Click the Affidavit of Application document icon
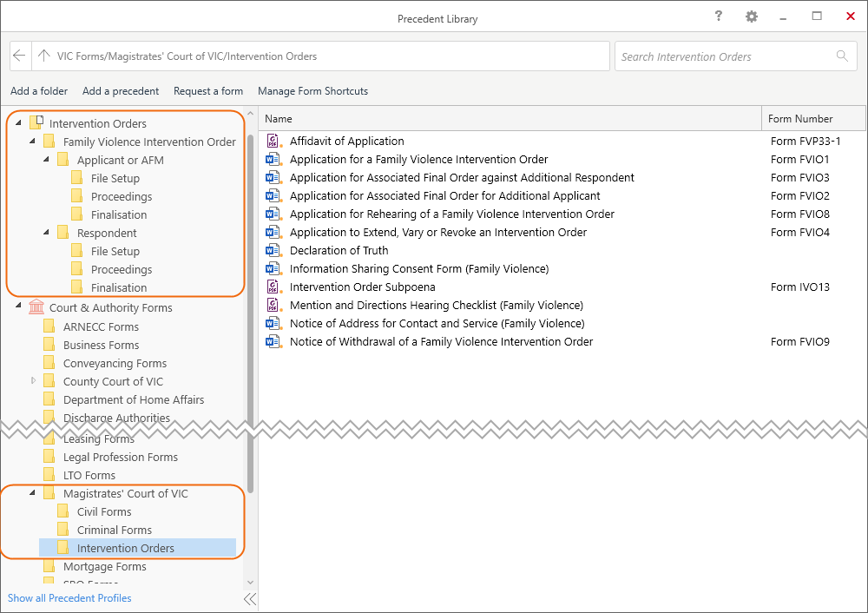 pos(273,141)
